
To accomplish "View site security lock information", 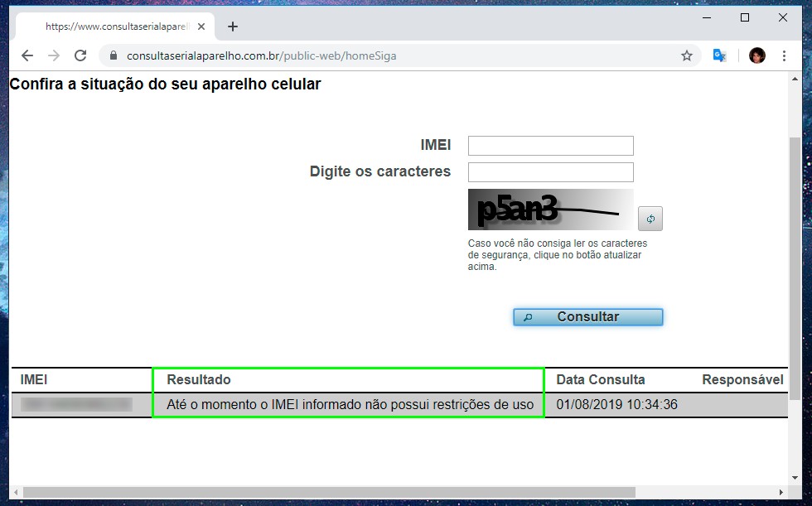I will tap(114, 55).
